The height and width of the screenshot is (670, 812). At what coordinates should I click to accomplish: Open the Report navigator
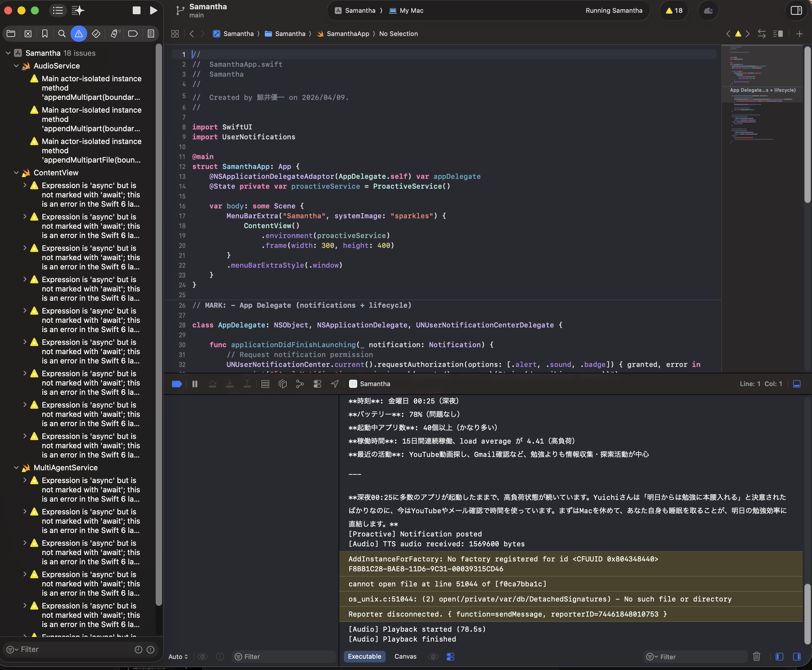click(151, 34)
